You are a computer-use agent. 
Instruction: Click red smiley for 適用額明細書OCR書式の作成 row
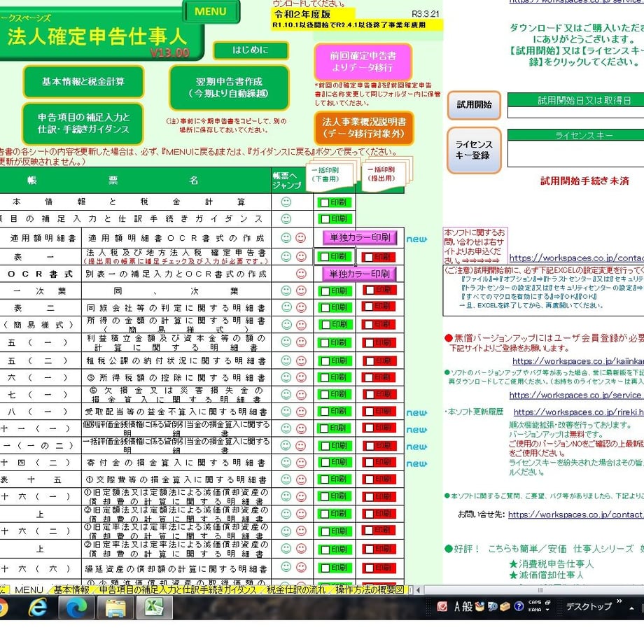tap(301, 238)
